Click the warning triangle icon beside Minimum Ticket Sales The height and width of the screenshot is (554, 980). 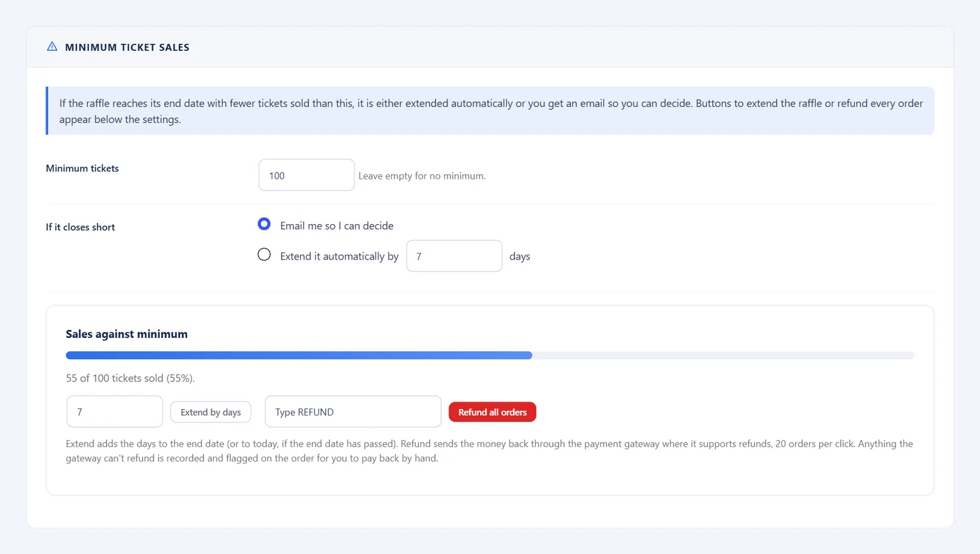[52, 47]
